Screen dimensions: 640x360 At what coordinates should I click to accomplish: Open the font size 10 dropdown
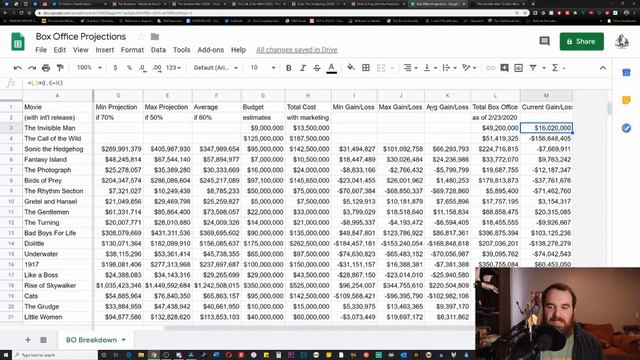262,68
